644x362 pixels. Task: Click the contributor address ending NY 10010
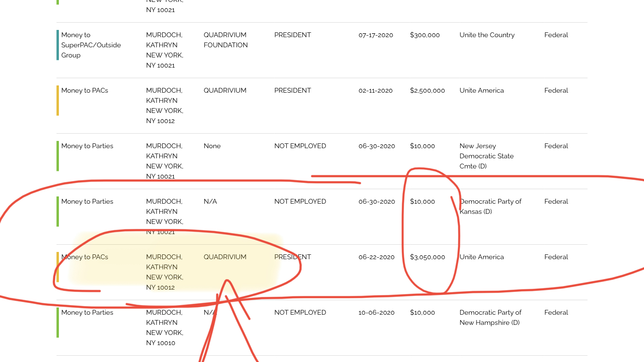[165, 338]
